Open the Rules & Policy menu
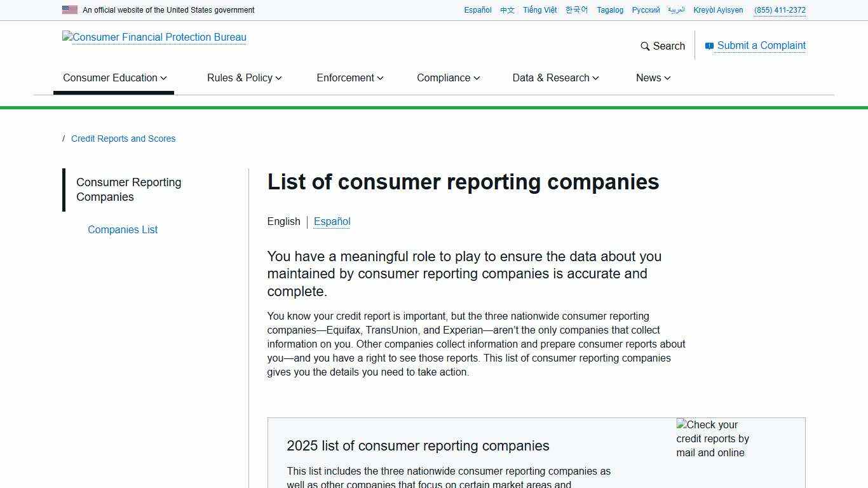Screen dimensions: 868x488 pyautogui.click(x=244, y=78)
